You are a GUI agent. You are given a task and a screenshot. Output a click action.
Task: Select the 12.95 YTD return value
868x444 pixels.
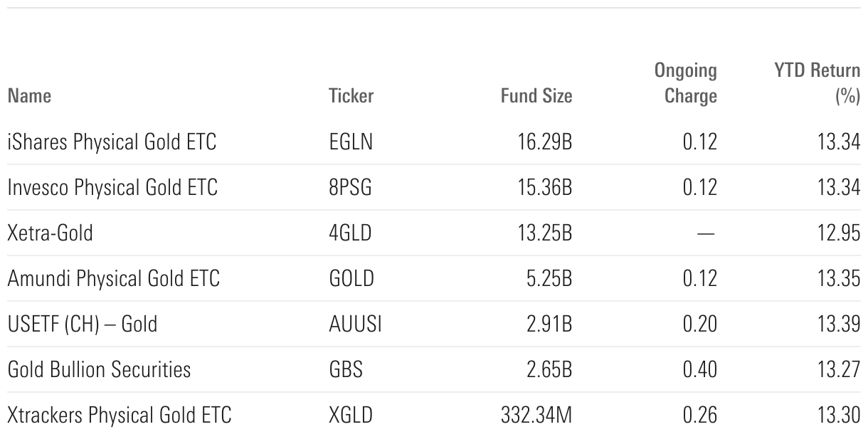coord(839,233)
